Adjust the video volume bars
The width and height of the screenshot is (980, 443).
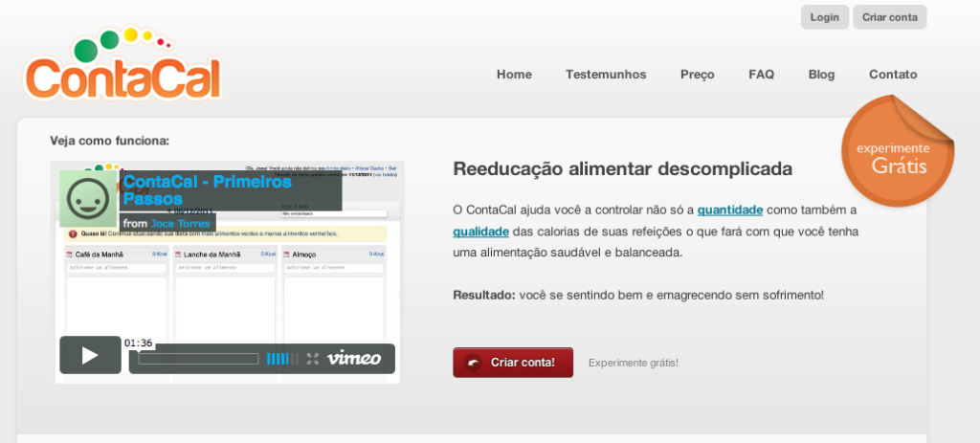[282, 359]
